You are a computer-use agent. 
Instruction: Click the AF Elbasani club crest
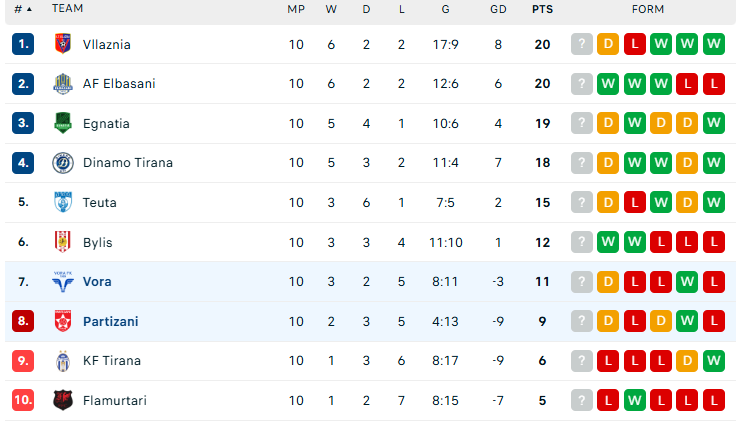point(63,84)
